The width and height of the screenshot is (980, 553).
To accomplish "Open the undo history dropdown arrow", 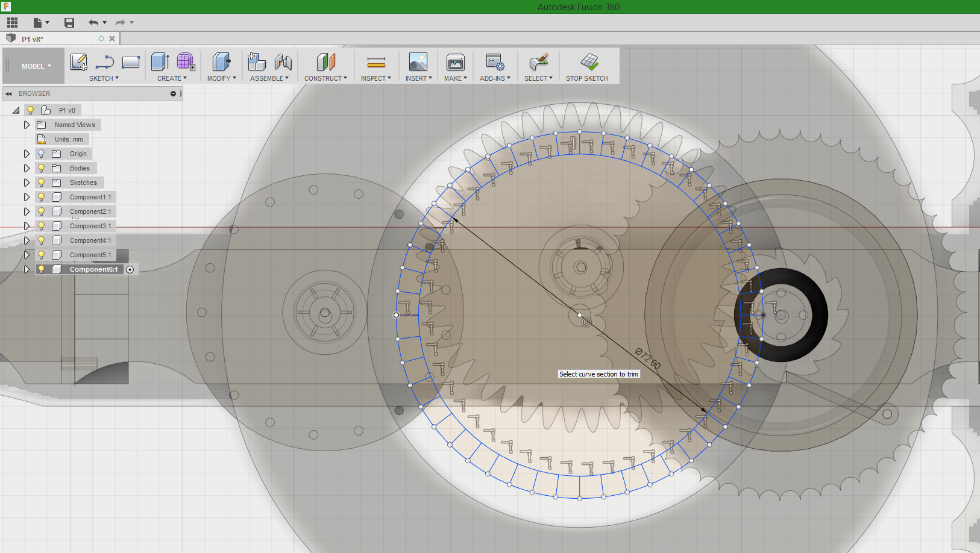I will point(105,23).
